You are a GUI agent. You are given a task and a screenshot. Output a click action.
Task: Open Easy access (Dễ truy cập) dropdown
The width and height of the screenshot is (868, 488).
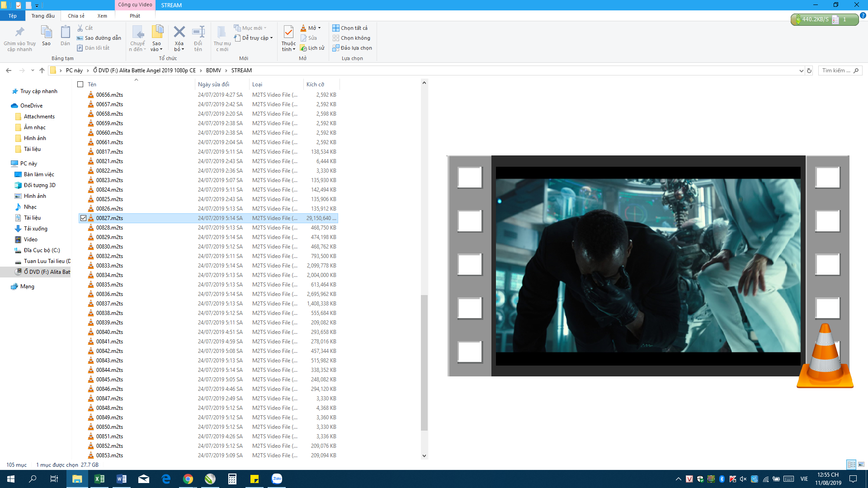(x=254, y=38)
